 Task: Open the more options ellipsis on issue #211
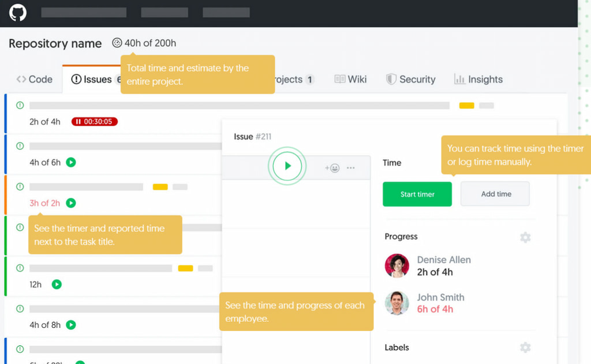coord(351,167)
